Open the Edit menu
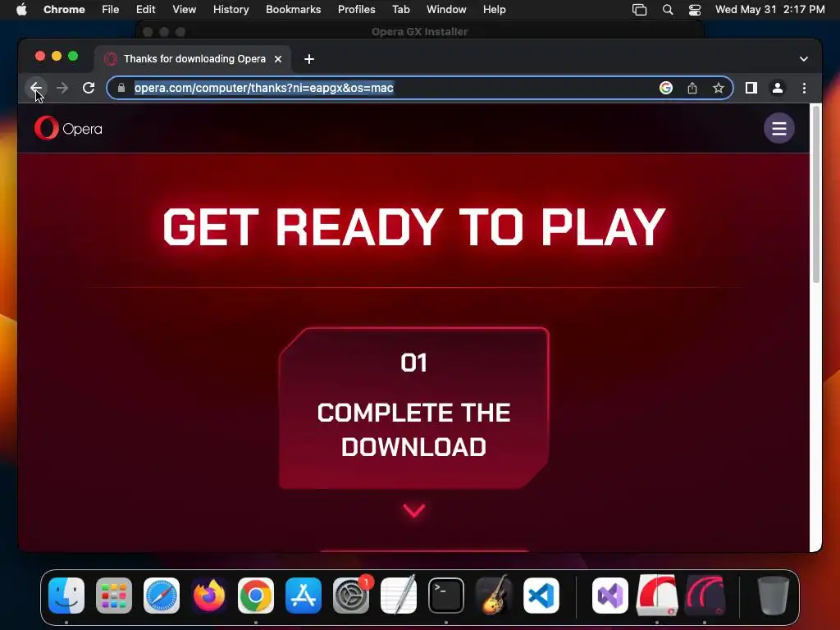Viewport: 840px width, 630px height. tap(146, 10)
